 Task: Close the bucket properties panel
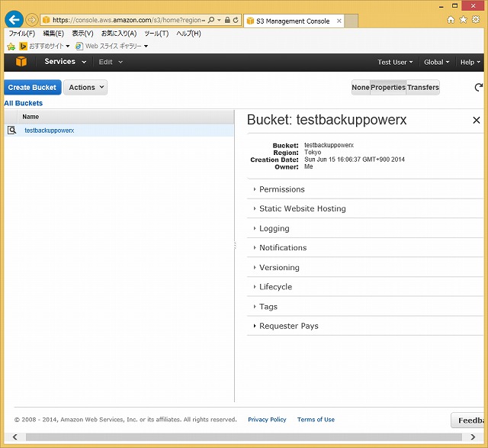click(x=476, y=120)
